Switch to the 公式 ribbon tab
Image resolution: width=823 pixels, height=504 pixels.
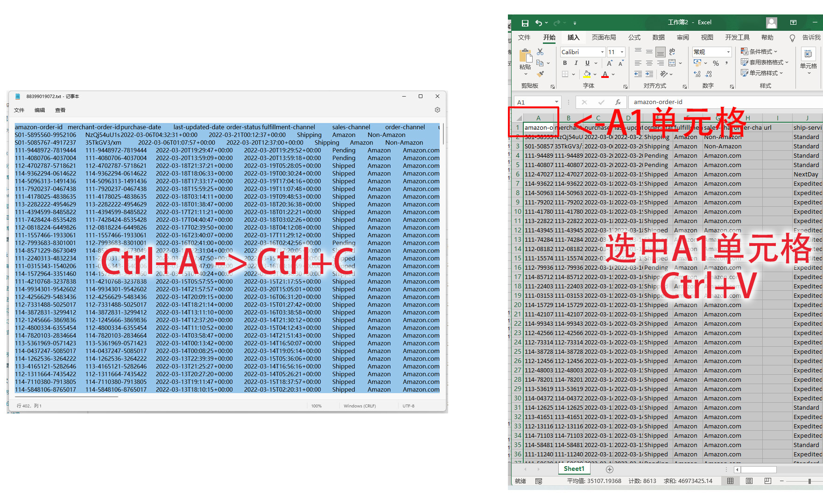634,38
